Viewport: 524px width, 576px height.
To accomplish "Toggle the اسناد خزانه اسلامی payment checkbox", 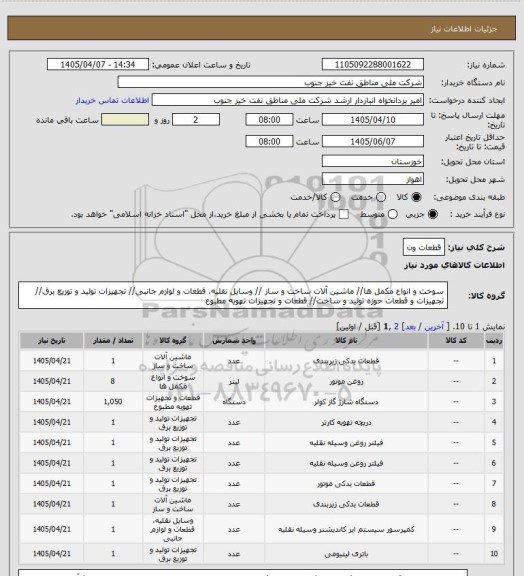I will [x=344, y=214].
